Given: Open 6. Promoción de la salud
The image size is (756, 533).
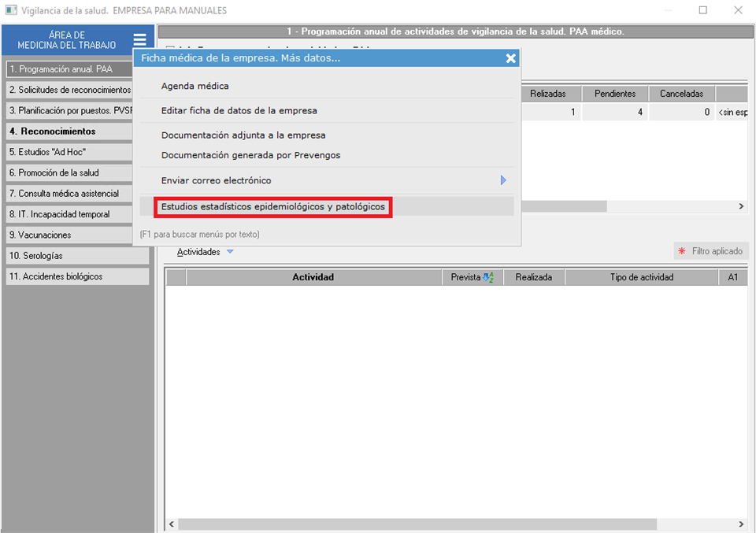Looking at the screenshot, I should point(54,172).
